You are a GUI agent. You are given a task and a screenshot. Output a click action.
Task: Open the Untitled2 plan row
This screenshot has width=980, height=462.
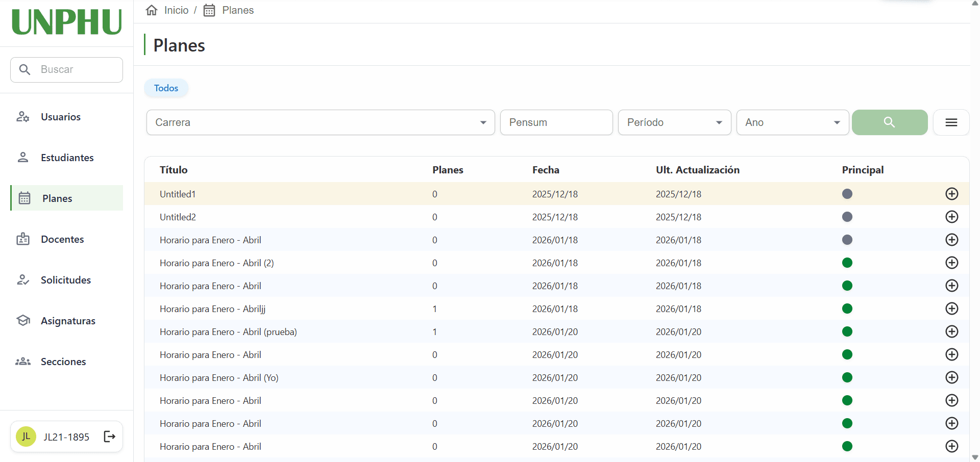click(x=556, y=217)
